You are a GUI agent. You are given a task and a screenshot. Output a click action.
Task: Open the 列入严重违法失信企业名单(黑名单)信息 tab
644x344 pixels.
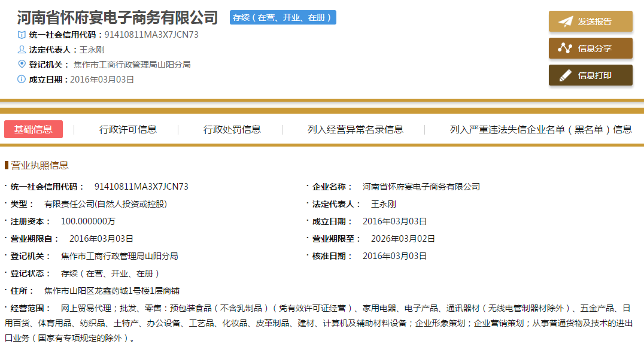click(540, 129)
